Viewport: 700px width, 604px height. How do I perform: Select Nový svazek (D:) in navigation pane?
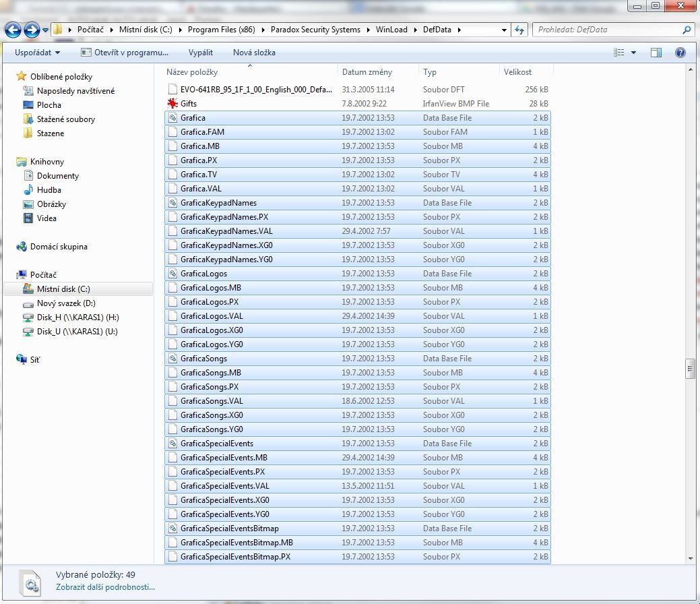66,303
